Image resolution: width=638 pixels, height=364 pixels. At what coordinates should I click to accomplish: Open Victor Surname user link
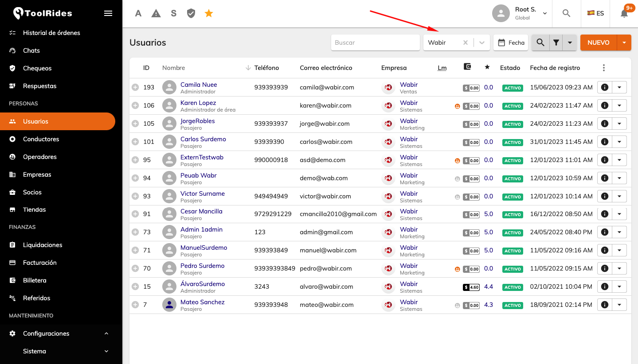[x=203, y=194]
